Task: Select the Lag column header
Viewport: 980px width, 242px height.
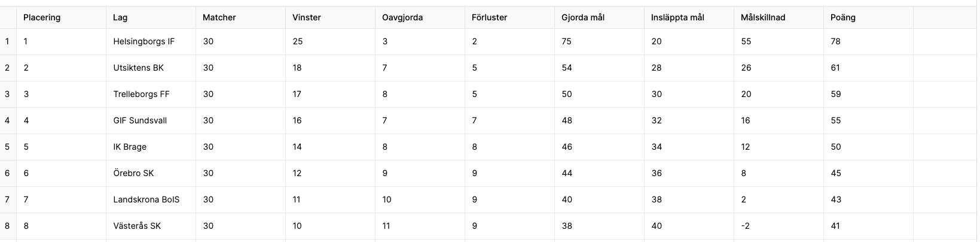Action: tap(151, 17)
